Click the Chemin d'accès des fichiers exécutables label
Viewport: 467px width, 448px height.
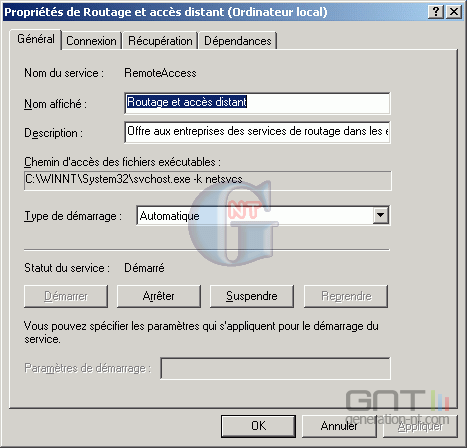(122, 162)
